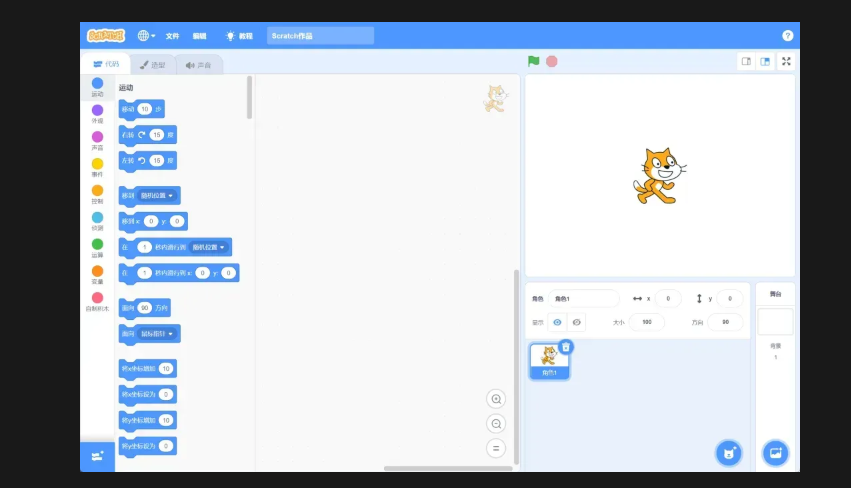The image size is (851, 488).
Task: Click the 90 value in 面向 方向 block
Action: 144,308
